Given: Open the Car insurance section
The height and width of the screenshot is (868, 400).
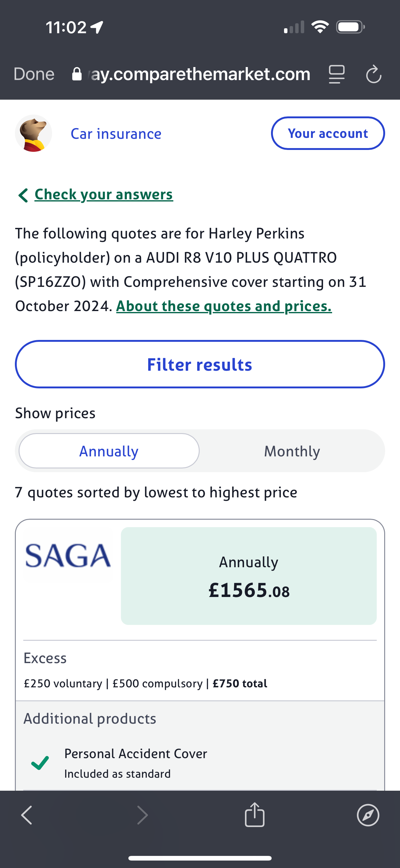Looking at the screenshot, I should [116, 134].
